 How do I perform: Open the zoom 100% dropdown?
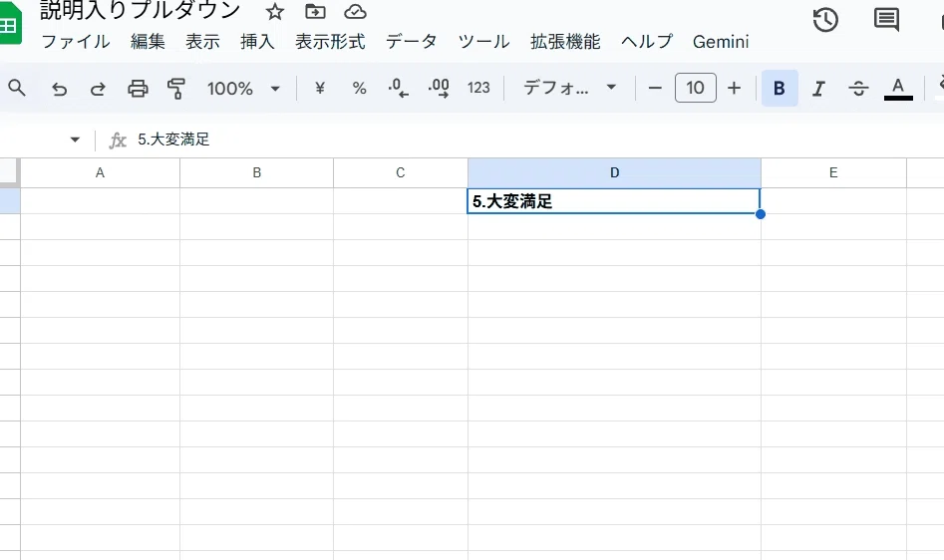point(243,89)
